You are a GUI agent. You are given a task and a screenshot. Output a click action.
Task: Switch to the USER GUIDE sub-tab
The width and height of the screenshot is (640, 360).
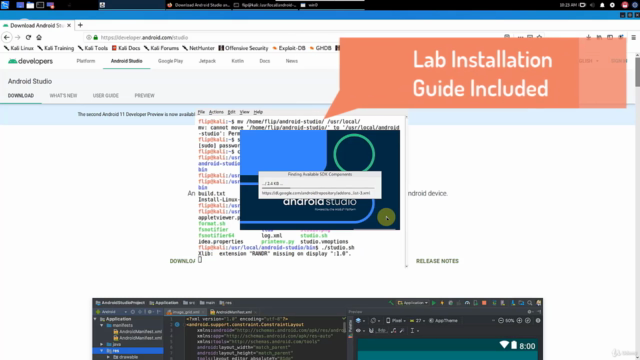(106, 96)
